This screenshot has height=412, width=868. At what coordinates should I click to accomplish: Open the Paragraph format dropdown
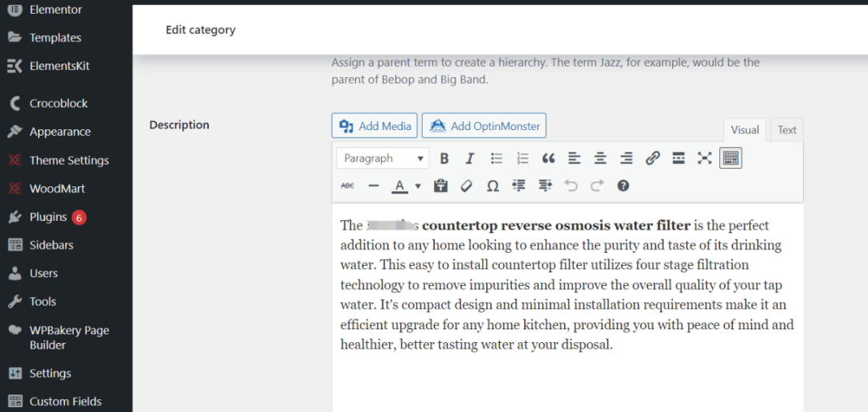click(382, 158)
